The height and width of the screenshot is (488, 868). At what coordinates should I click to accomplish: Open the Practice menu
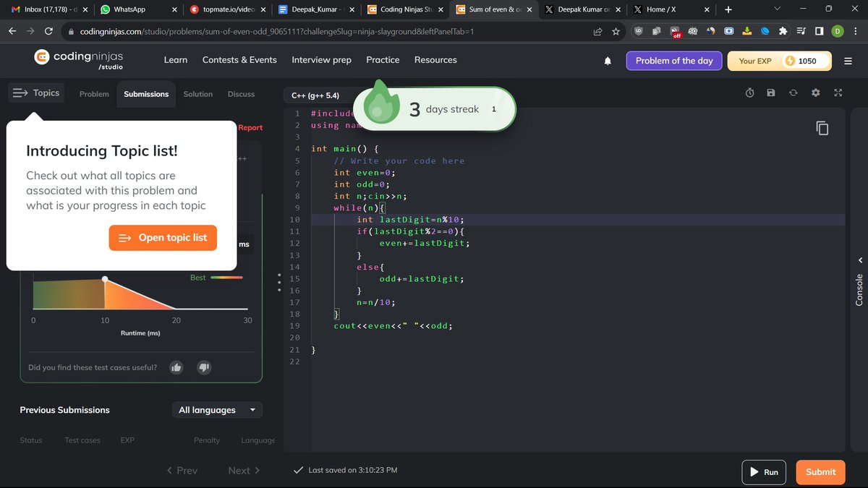pos(383,60)
